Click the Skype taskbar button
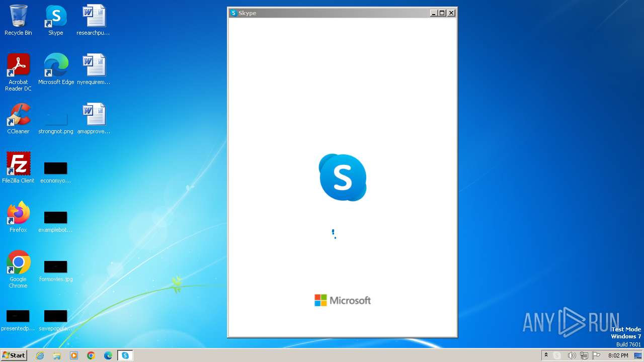The height and width of the screenshot is (362, 644). click(125, 355)
